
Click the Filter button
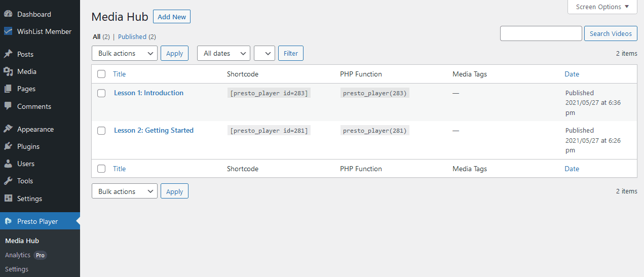291,53
